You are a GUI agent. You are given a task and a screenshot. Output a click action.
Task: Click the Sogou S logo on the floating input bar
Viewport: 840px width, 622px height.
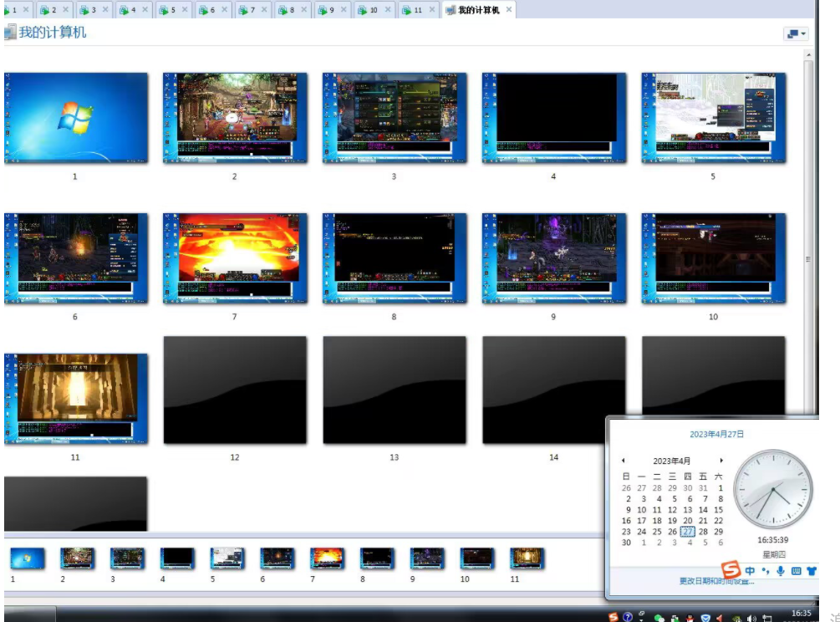(x=731, y=569)
